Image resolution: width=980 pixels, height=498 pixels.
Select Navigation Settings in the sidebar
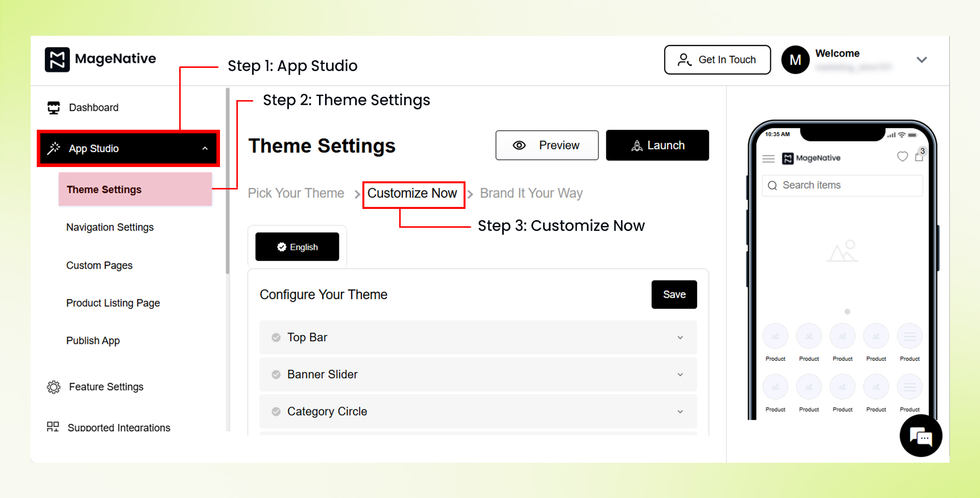pos(110,227)
